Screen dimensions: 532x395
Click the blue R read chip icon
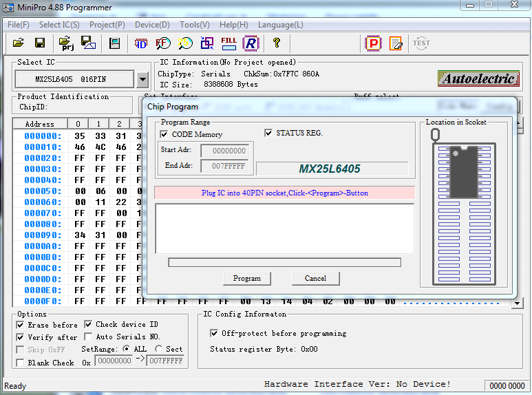coord(251,43)
